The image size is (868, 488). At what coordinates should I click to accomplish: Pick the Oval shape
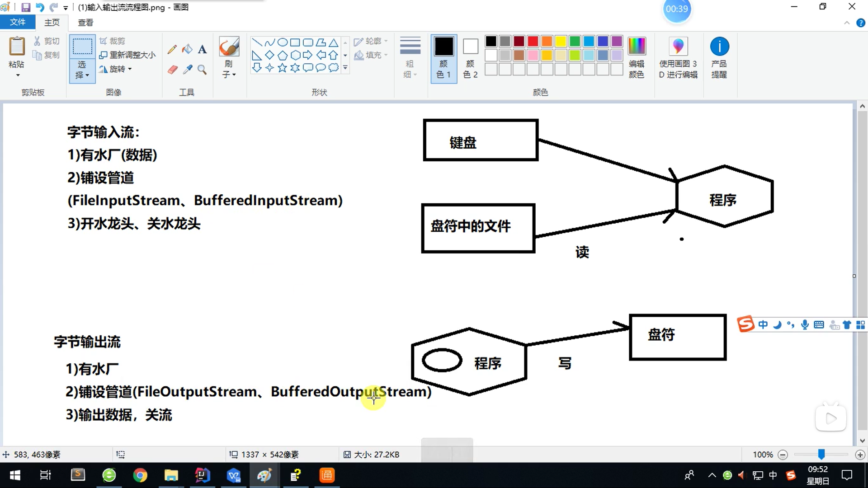[x=283, y=42]
